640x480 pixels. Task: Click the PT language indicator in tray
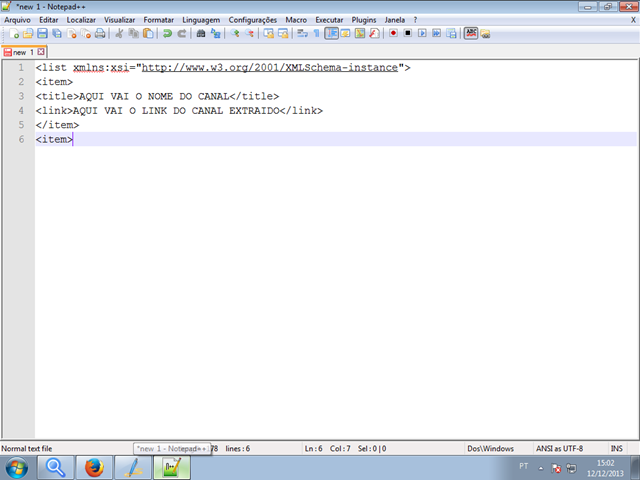(x=524, y=466)
